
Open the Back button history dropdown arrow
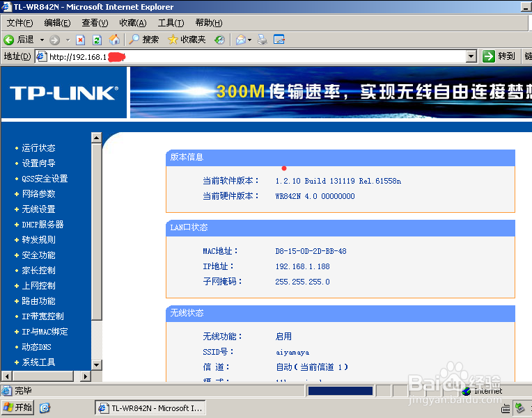42,40
